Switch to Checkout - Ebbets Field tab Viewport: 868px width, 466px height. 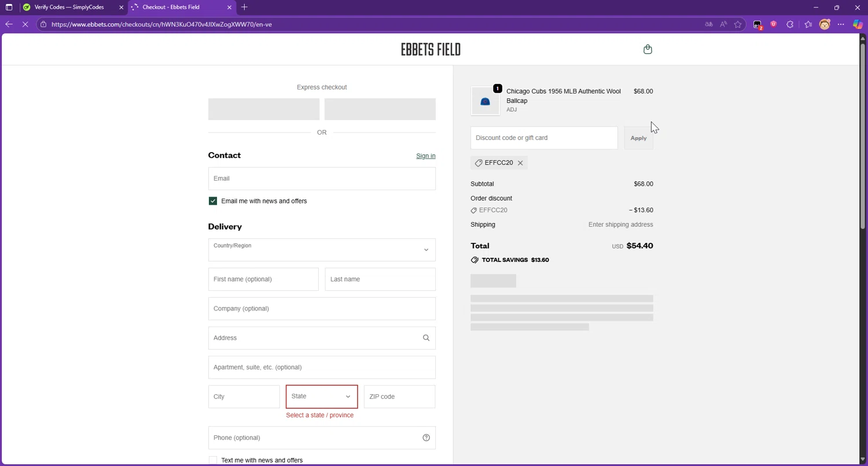pos(182,8)
